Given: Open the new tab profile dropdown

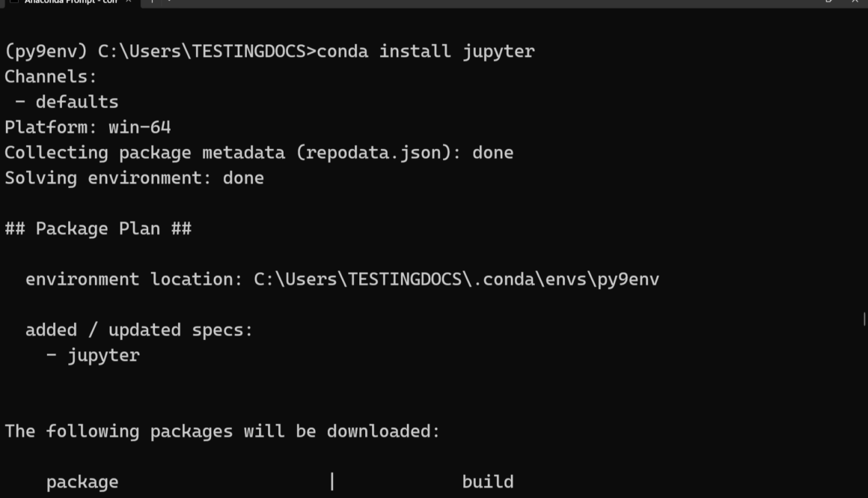Looking at the screenshot, I should click(168, 1).
